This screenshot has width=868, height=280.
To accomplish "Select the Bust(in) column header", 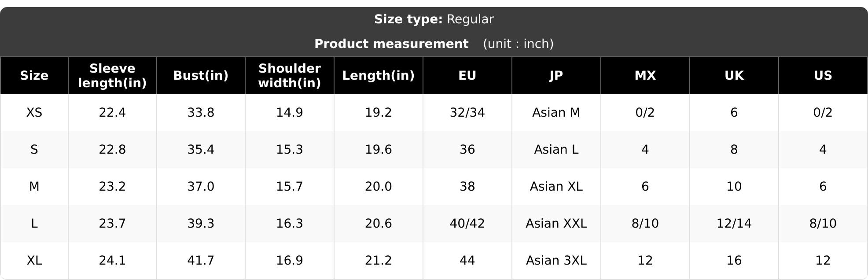I will pyautogui.click(x=201, y=76).
